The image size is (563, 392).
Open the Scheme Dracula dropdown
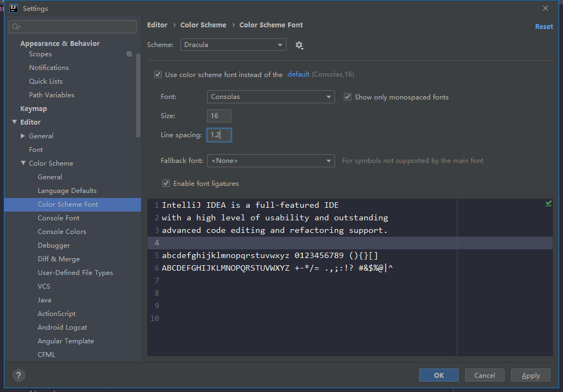tap(233, 45)
